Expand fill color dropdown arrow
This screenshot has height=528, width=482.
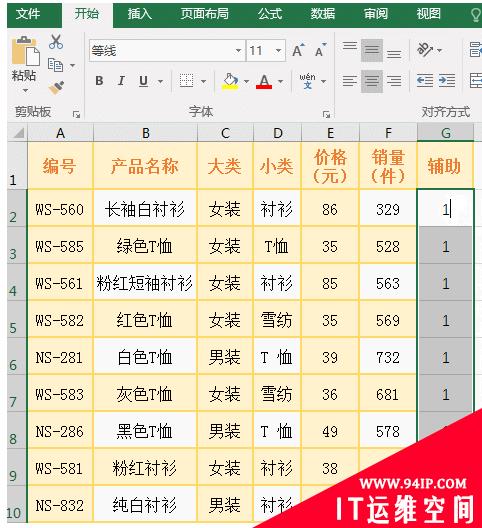tap(246, 81)
